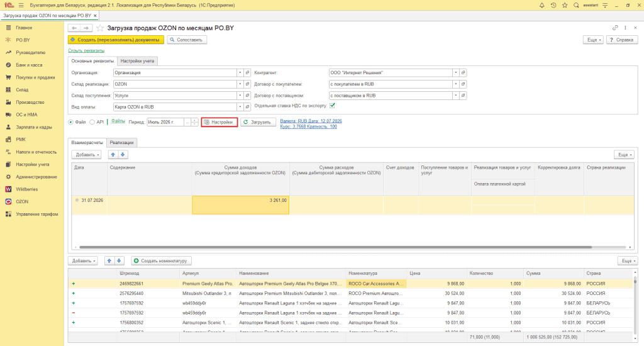Open OZON section in sidebar

(x=22, y=201)
